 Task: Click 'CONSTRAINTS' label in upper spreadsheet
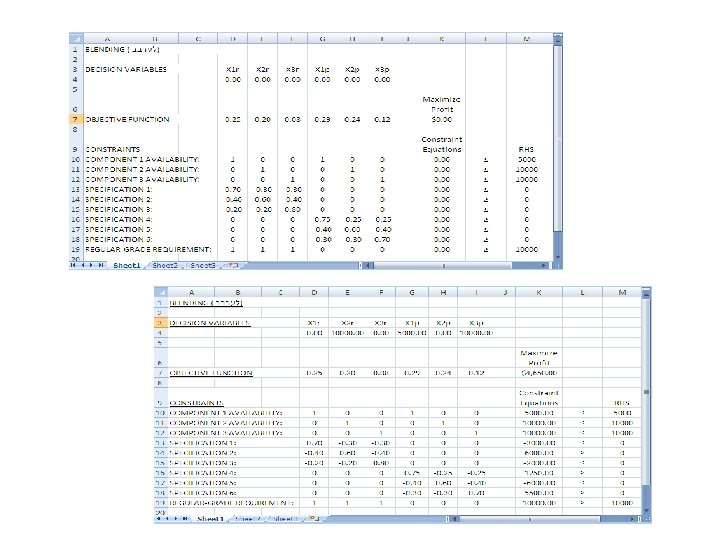(112, 149)
